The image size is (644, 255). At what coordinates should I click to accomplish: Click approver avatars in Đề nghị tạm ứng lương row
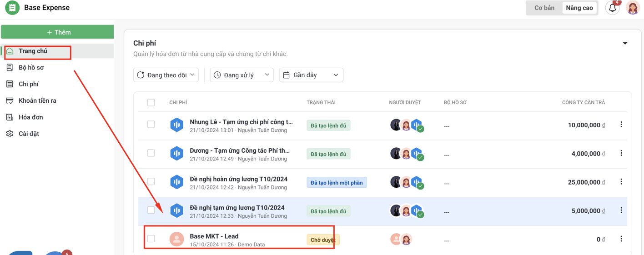coord(407,211)
